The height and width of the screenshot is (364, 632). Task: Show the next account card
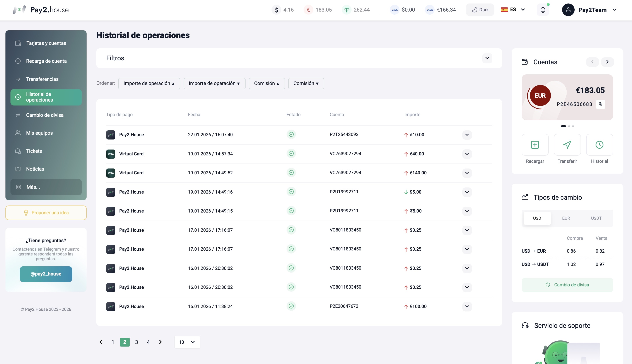[607, 62]
